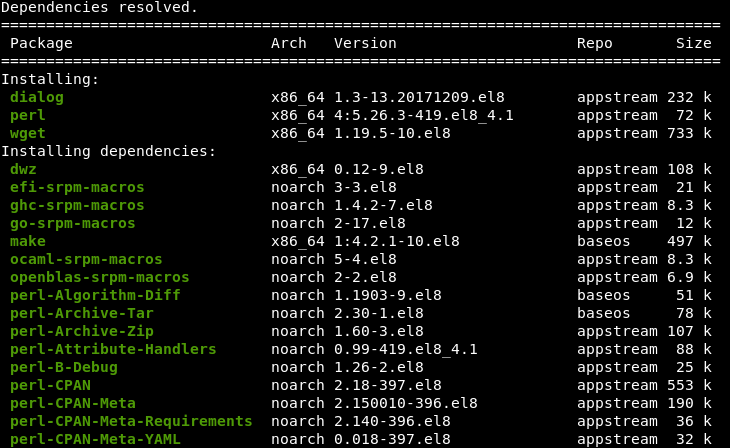
Task: Select the Arch column header
Action: (x=289, y=43)
